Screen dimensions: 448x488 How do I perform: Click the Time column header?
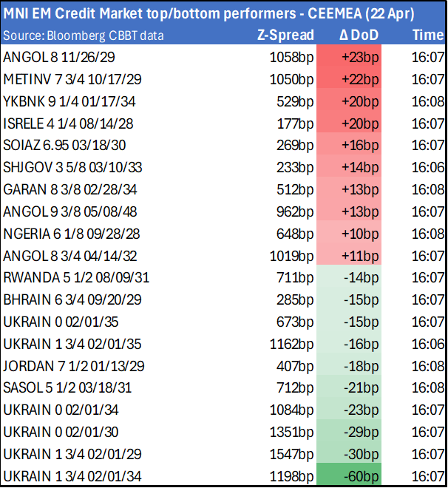428,35
